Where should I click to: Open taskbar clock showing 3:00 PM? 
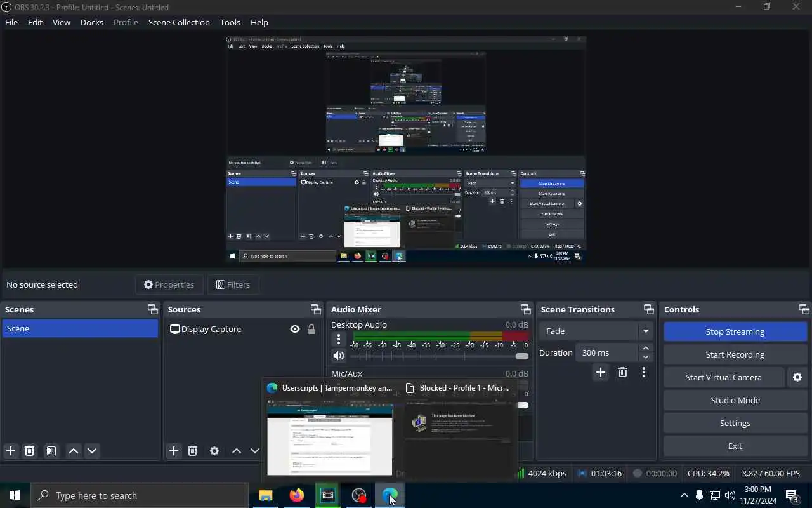click(x=758, y=495)
